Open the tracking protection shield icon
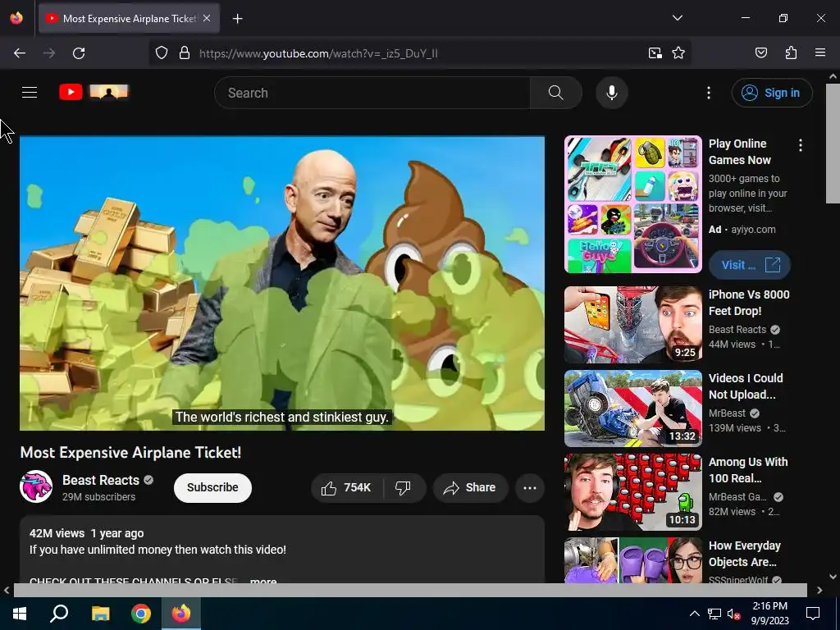Image resolution: width=840 pixels, height=630 pixels. 162,53
